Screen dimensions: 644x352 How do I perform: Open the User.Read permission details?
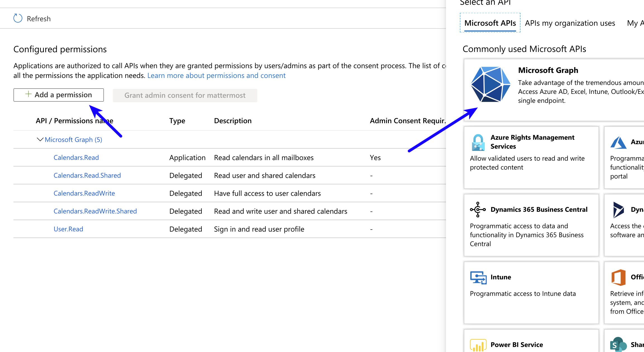(x=68, y=229)
